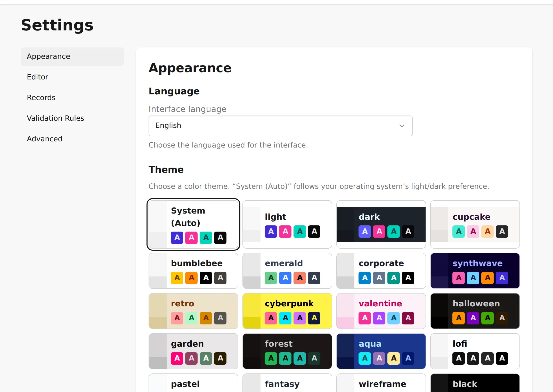Viewport: 553px width, 392px height.
Task: Select the retro theme card
Action: [x=193, y=311]
